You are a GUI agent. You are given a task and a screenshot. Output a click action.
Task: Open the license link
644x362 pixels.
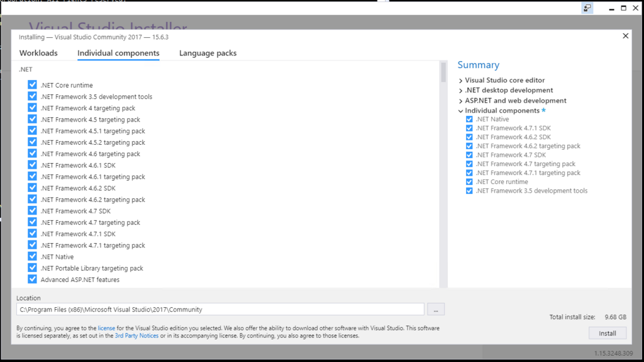pyautogui.click(x=106, y=328)
